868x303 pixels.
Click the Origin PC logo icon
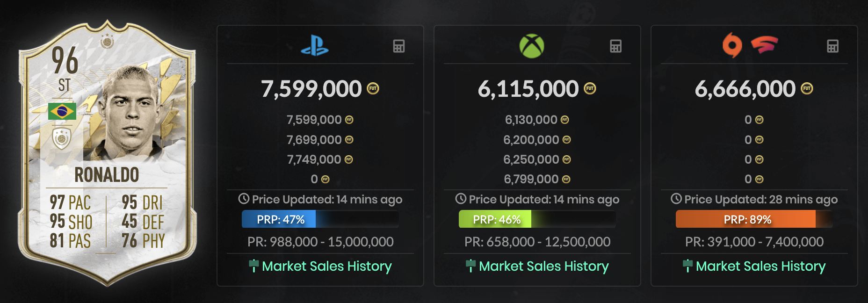732,45
